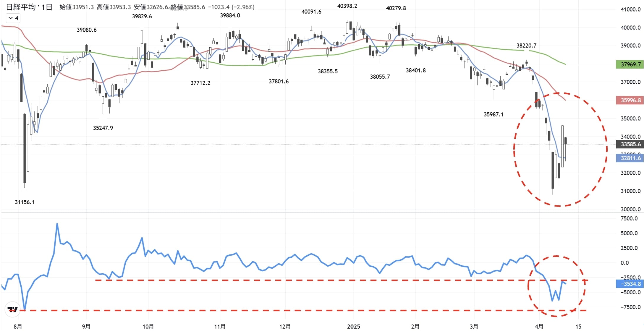Click the 高値33953.3 high value
644x331 pixels.
pos(114,7)
